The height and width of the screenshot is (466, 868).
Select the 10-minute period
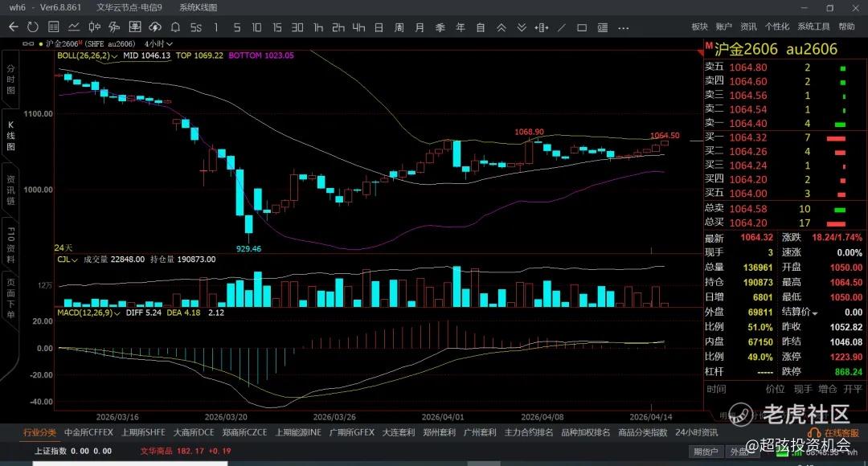tap(256, 27)
